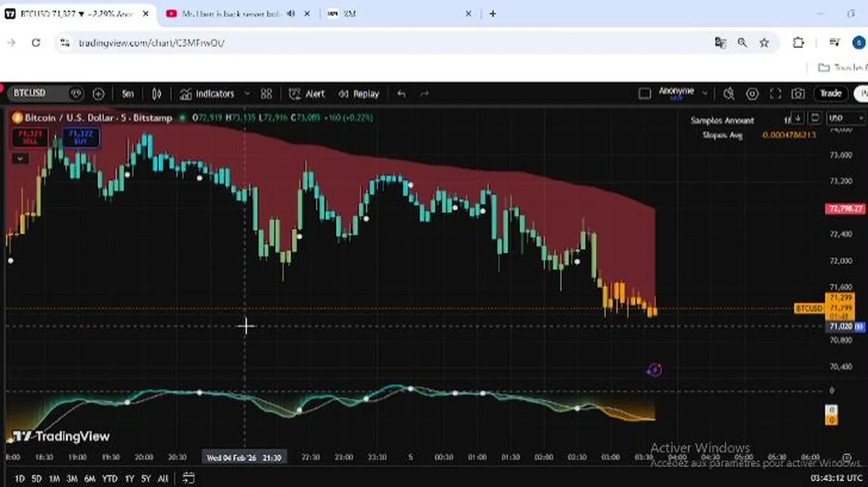Image resolution: width=868 pixels, height=487 pixels.
Task: Click the Wed 04 Feb '26 date label
Action: coord(243,458)
